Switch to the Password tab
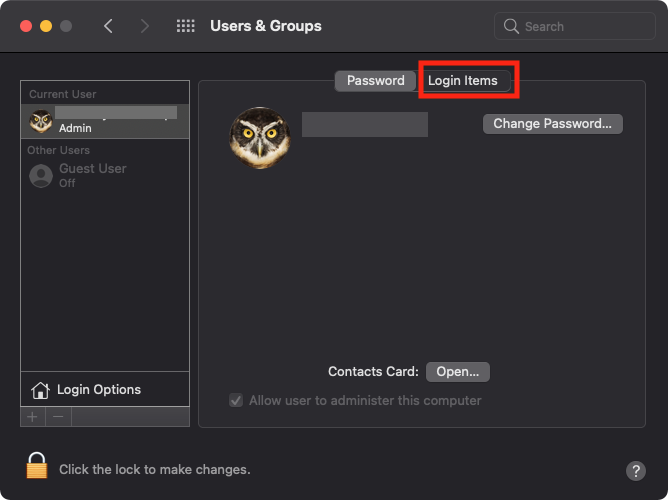Image resolution: width=668 pixels, height=500 pixels. [x=375, y=80]
